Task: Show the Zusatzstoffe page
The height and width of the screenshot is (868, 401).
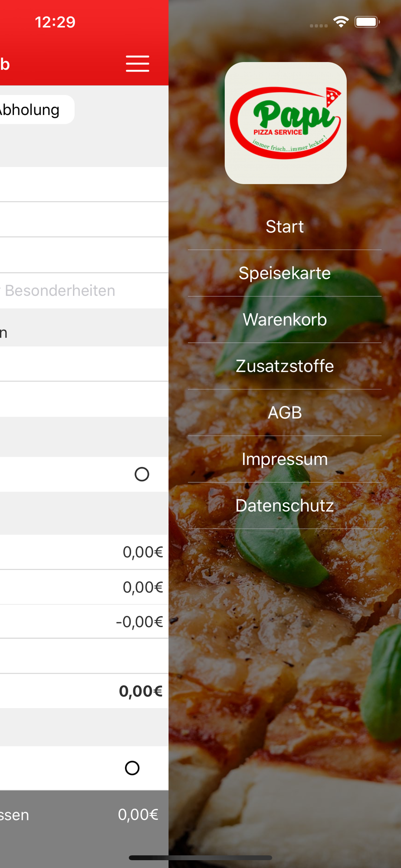Action: pos(285,366)
